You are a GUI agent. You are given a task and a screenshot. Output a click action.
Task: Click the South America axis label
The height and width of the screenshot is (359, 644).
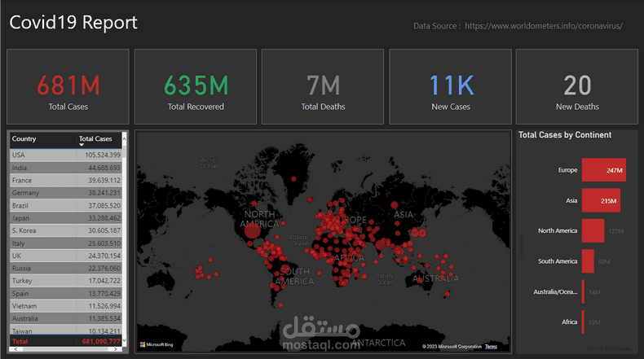(558, 261)
